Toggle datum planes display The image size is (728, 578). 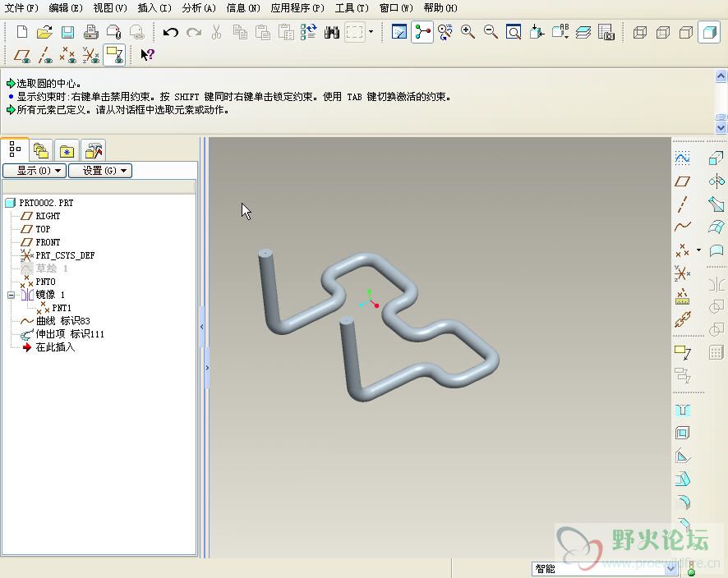(x=22, y=55)
